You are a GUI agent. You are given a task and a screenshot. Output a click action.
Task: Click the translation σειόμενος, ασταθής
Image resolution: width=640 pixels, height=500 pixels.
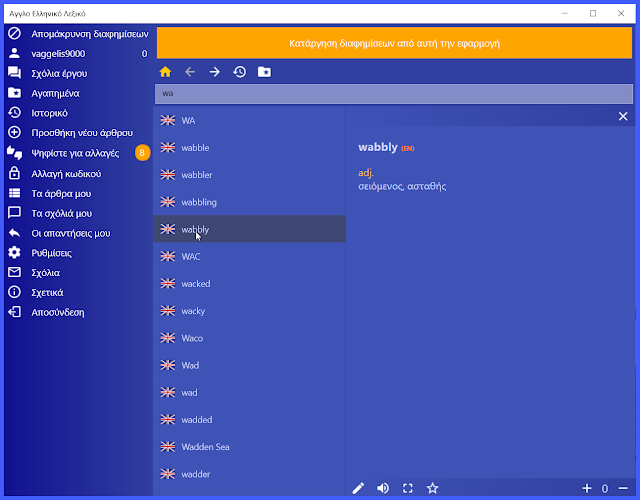(402, 187)
